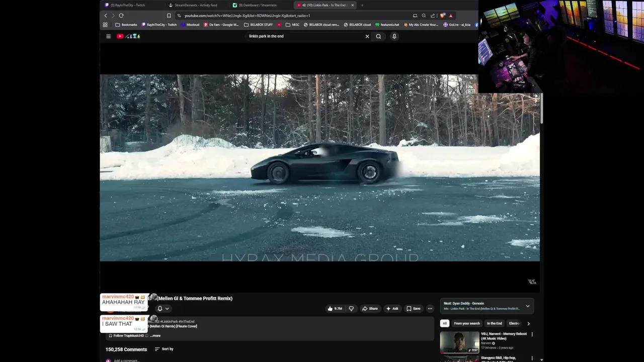Select the Electro filter chip

(x=514, y=323)
